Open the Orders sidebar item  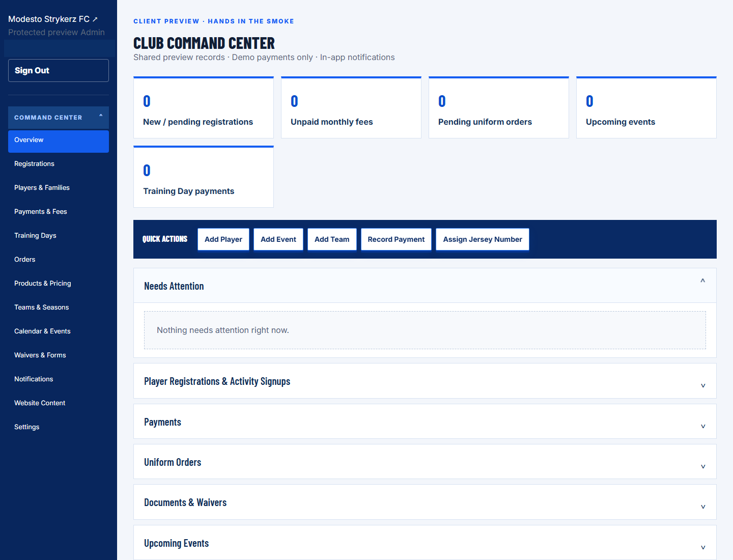coord(59,260)
